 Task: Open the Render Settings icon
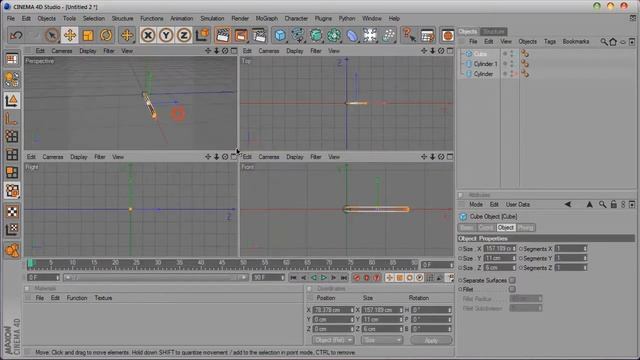[259, 36]
